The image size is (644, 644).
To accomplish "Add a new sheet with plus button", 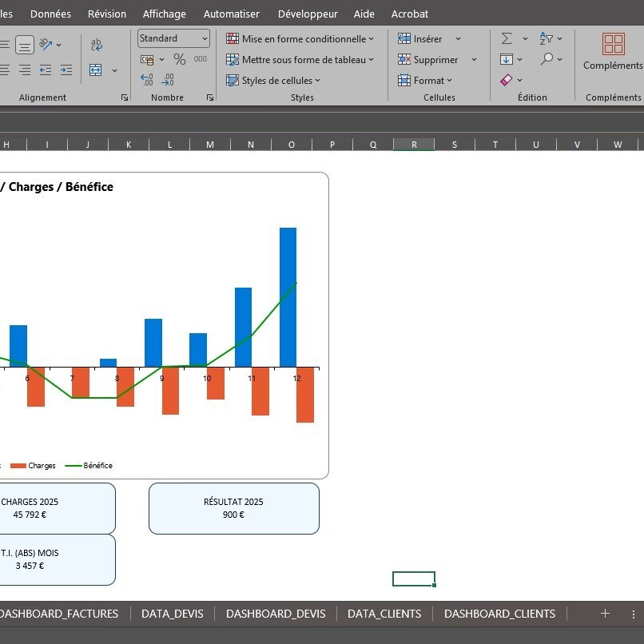I will click(605, 614).
